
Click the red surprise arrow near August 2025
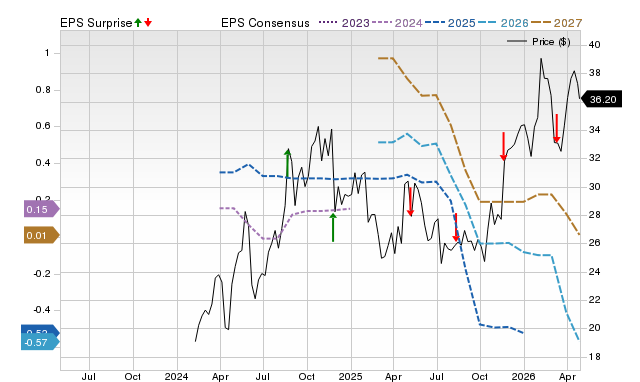point(456,227)
